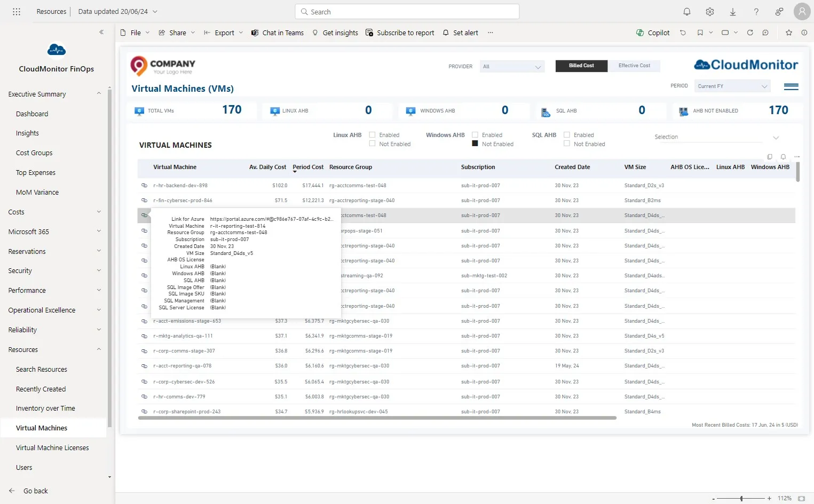The height and width of the screenshot is (504, 814).
Task: Open the Period Current FY dropdown
Action: pyautogui.click(x=733, y=86)
